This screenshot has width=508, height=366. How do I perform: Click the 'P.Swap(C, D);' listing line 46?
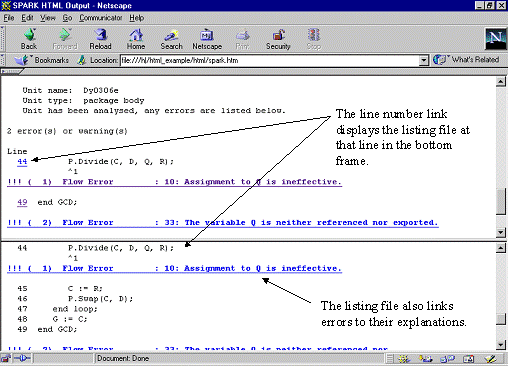100,299
